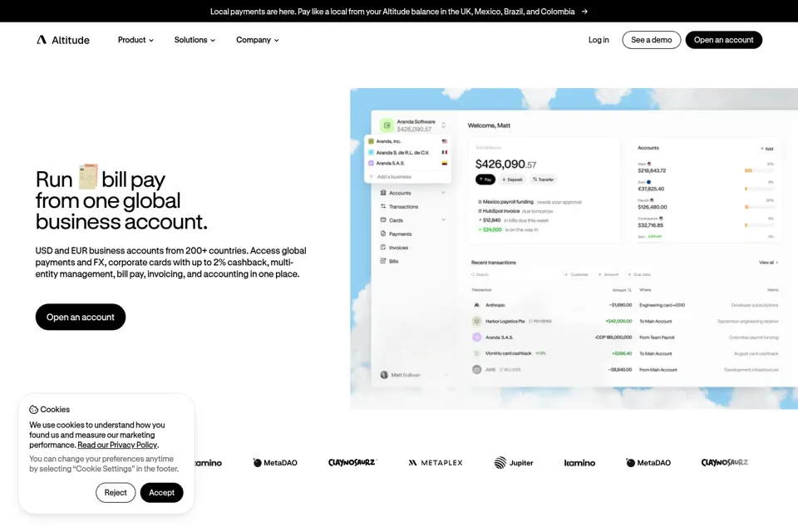Click the green Aranda Software avatar icon
The height and width of the screenshot is (532, 798).
387,126
